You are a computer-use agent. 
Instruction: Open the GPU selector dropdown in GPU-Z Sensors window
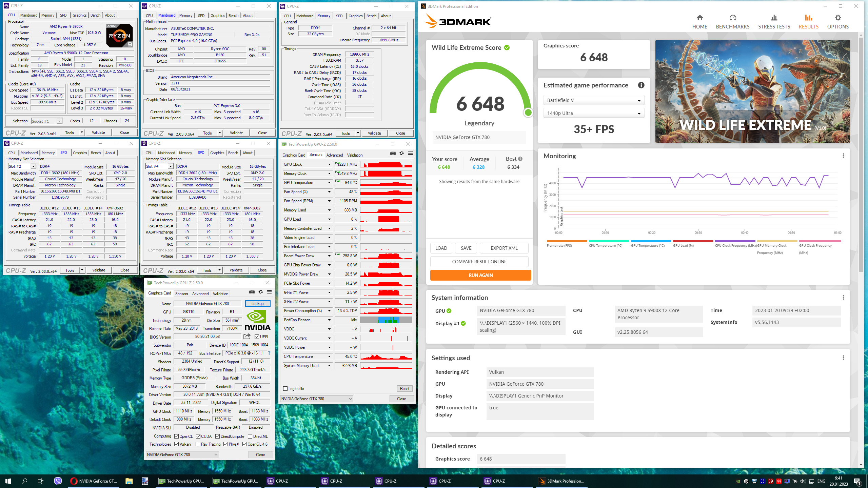pos(316,399)
